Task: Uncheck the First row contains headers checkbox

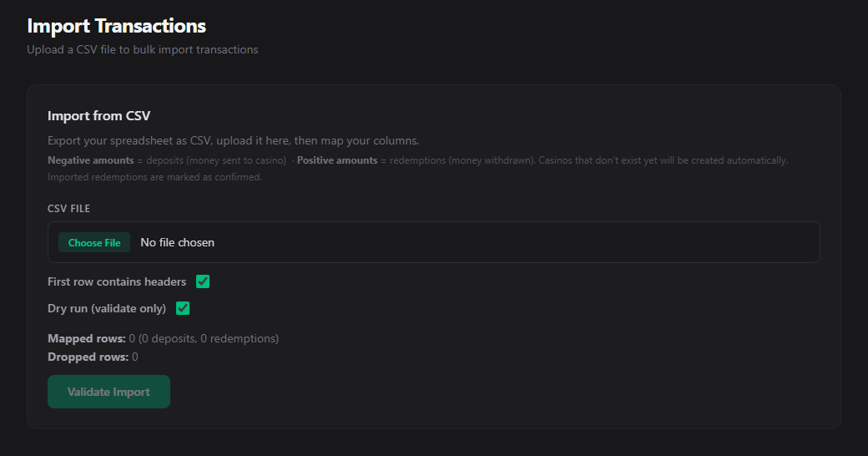Action: click(202, 281)
